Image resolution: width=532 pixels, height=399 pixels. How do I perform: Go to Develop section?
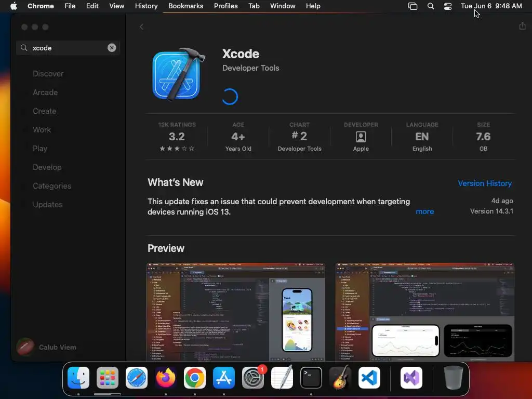click(47, 167)
